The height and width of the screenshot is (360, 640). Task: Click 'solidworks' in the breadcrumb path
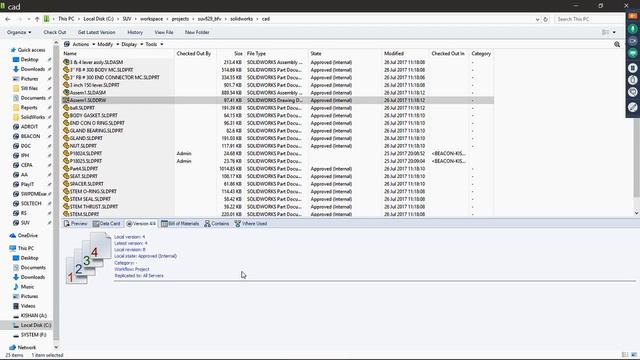pyautogui.click(x=241, y=19)
